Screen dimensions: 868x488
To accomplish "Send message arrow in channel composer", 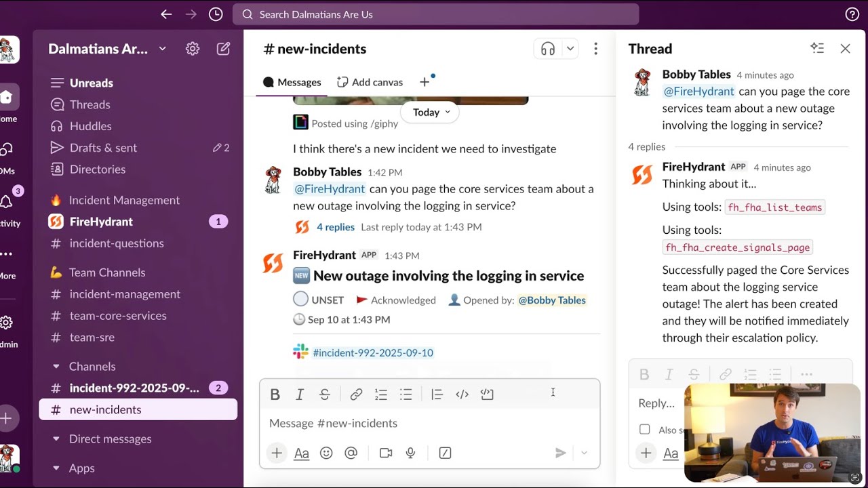I will click(560, 453).
